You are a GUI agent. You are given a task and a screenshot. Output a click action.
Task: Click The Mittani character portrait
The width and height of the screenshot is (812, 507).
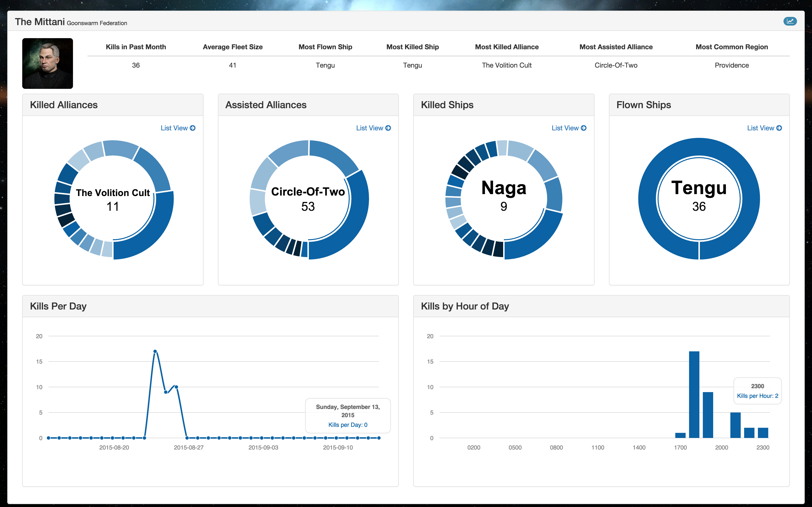(x=47, y=63)
